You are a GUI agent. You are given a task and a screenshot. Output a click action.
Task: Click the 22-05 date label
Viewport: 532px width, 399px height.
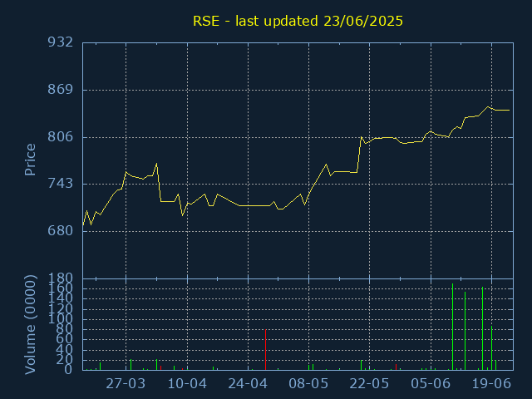click(369, 384)
